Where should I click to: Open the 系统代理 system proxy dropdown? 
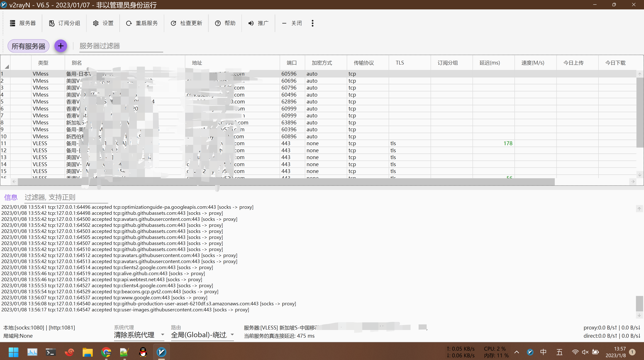pos(163,335)
